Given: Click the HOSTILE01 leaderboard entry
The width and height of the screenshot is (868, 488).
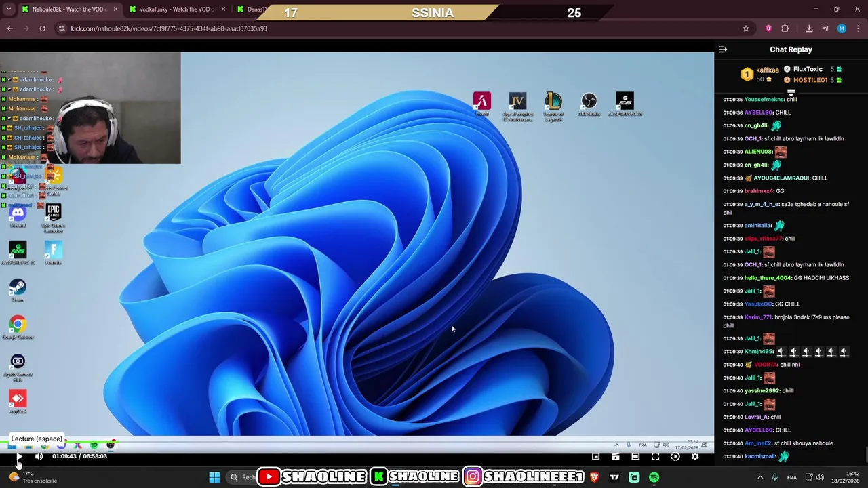Looking at the screenshot, I should pos(812,80).
